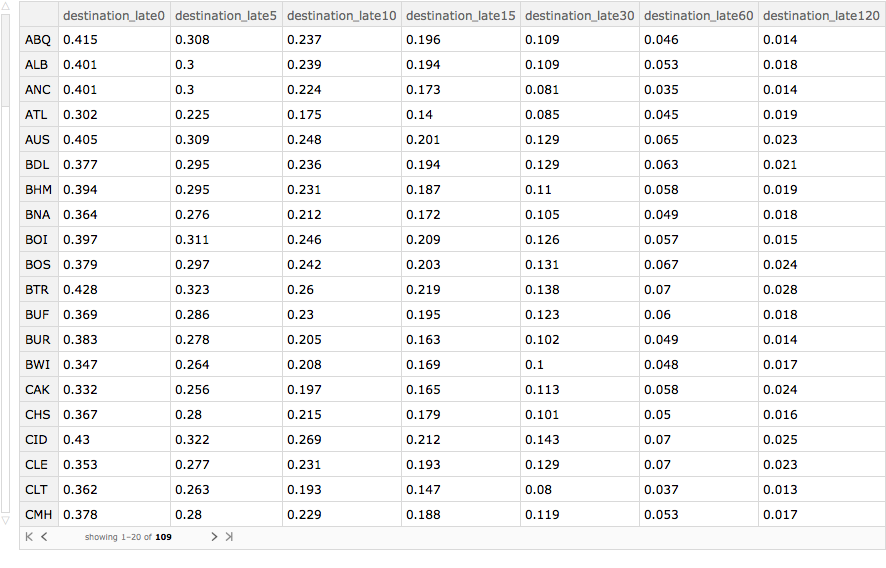Click the destination_late60 column header
This screenshot has height=568, width=886.
(x=697, y=15)
